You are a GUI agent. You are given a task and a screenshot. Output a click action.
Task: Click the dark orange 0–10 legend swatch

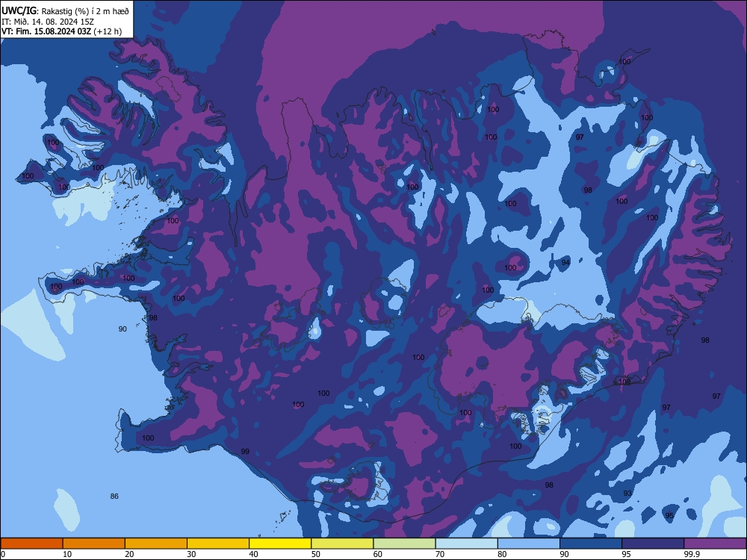[x=31, y=544]
